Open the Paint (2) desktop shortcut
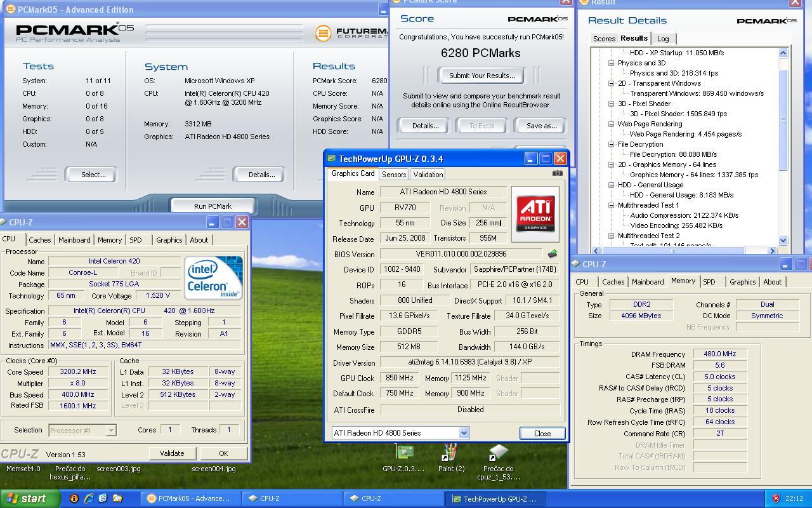This screenshot has height=508, width=812. [451, 458]
